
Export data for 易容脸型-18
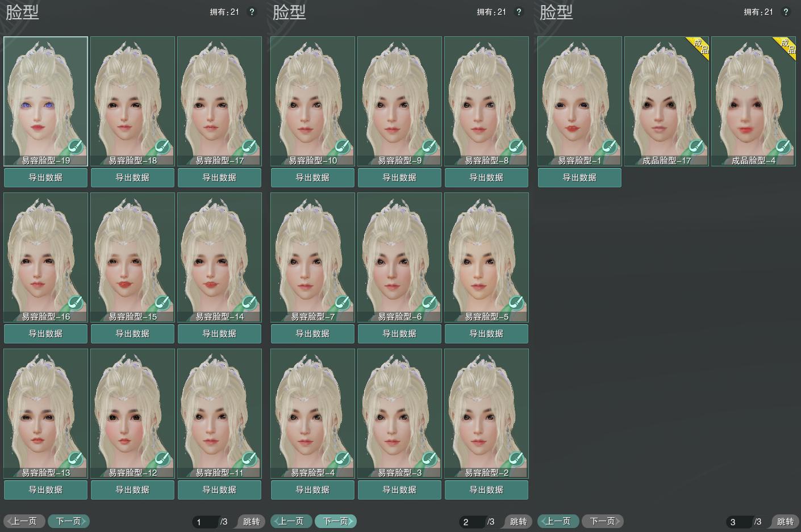pos(133,178)
